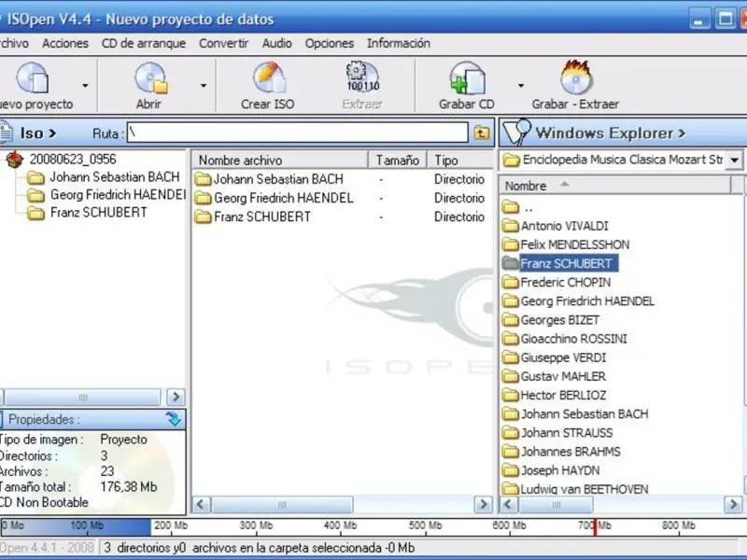Open the Acciones menu
Screen dimensions: 747x560
(x=65, y=43)
